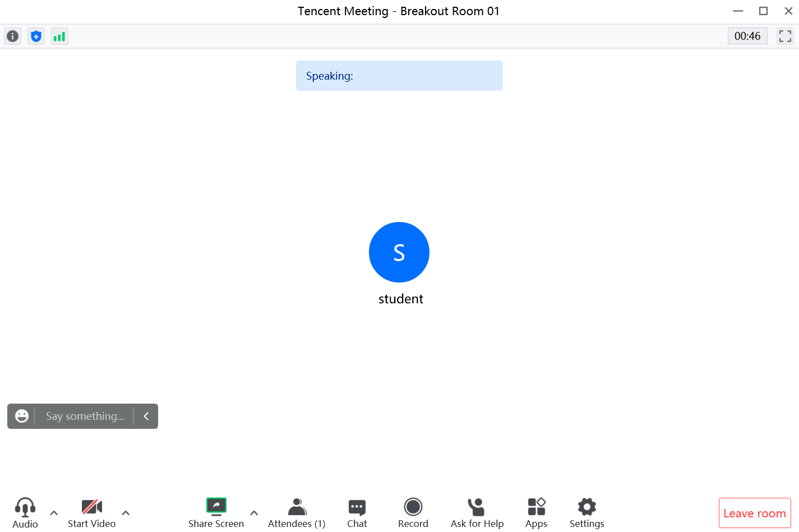Expand the Audio options chevron
The height and width of the screenshot is (532, 799).
coord(53,512)
